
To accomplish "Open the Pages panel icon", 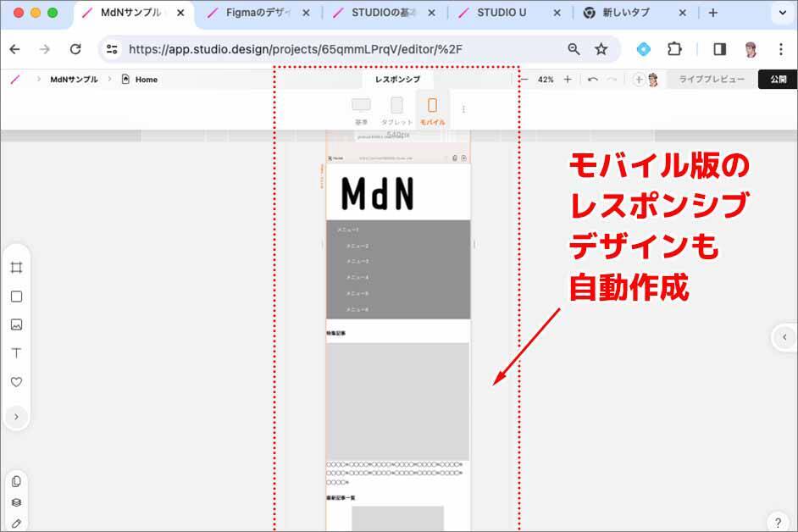I will click(x=16, y=481).
